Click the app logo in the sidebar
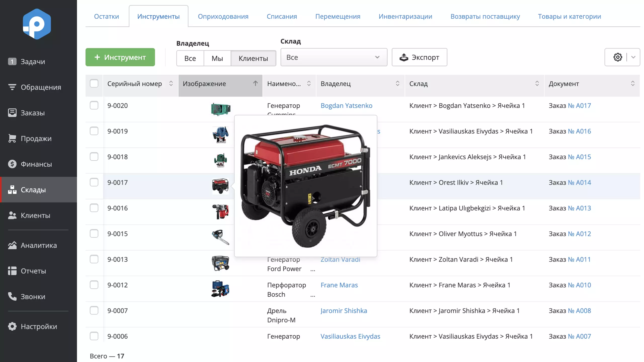 (x=37, y=24)
